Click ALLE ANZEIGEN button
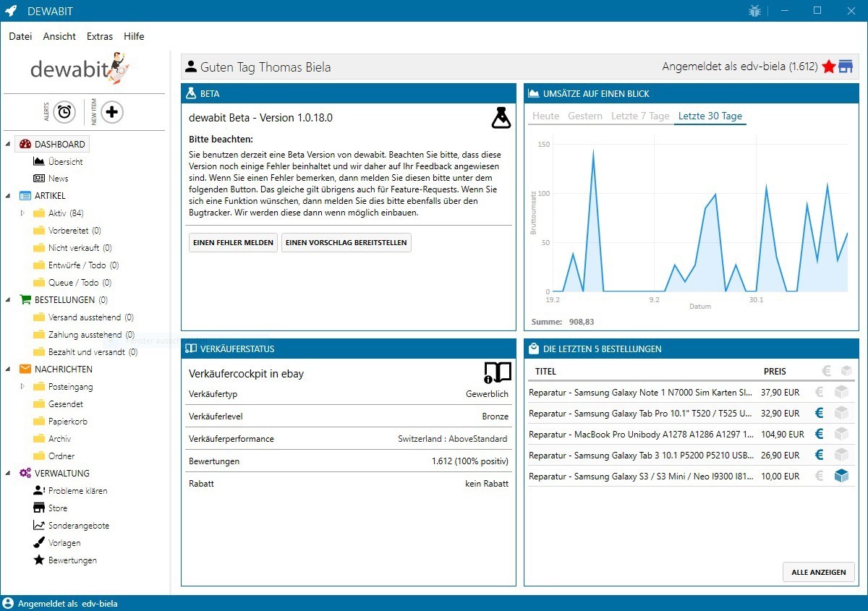This screenshot has height=611, width=868. point(818,572)
